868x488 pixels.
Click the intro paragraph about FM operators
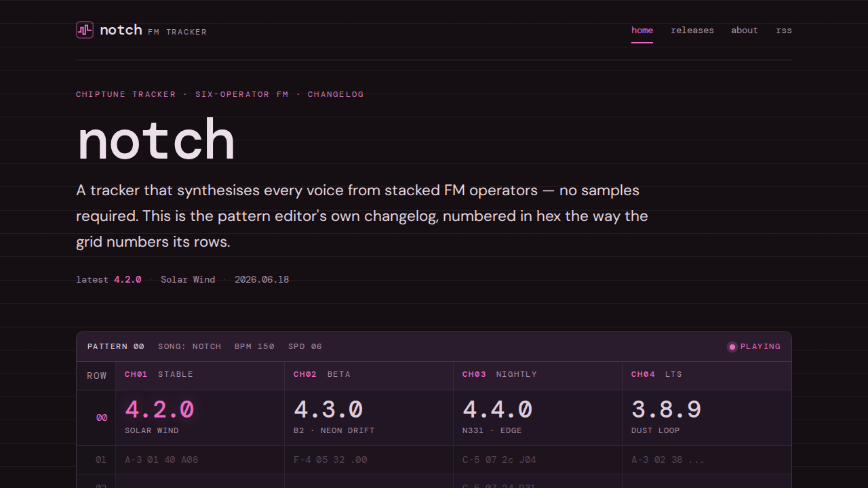click(362, 216)
